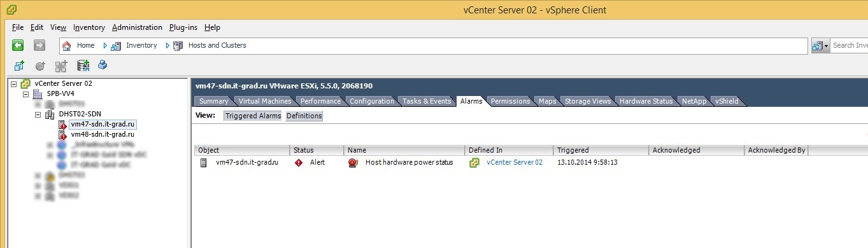The image size is (868, 248).
Task: Open the Plug-ins menu
Action: (x=183, y=27)
